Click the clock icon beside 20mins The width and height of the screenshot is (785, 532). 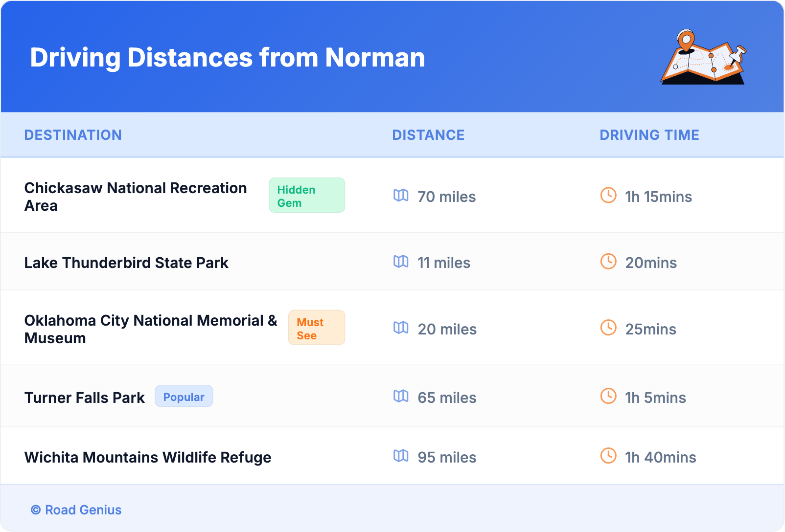point(608,262)
